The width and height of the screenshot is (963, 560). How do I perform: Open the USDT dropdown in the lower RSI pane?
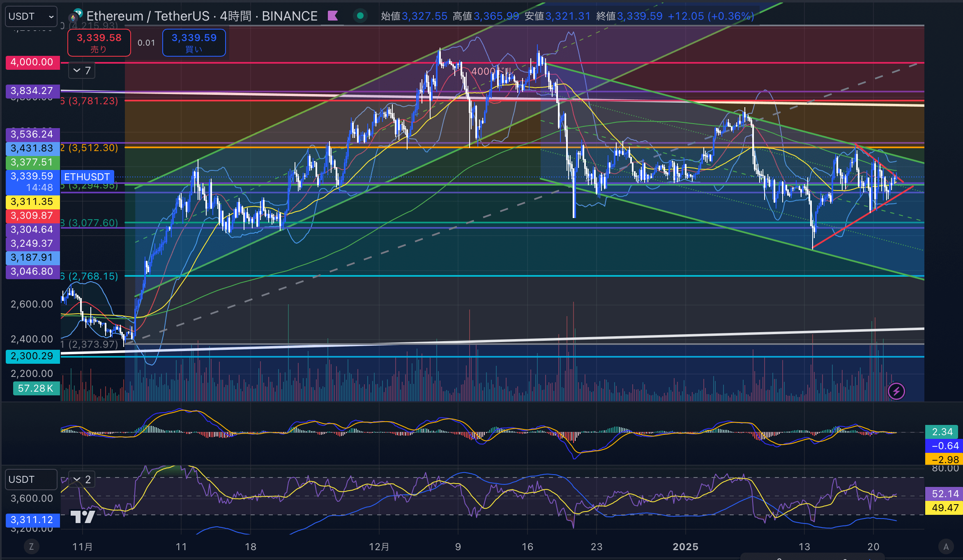click(31, 480)
